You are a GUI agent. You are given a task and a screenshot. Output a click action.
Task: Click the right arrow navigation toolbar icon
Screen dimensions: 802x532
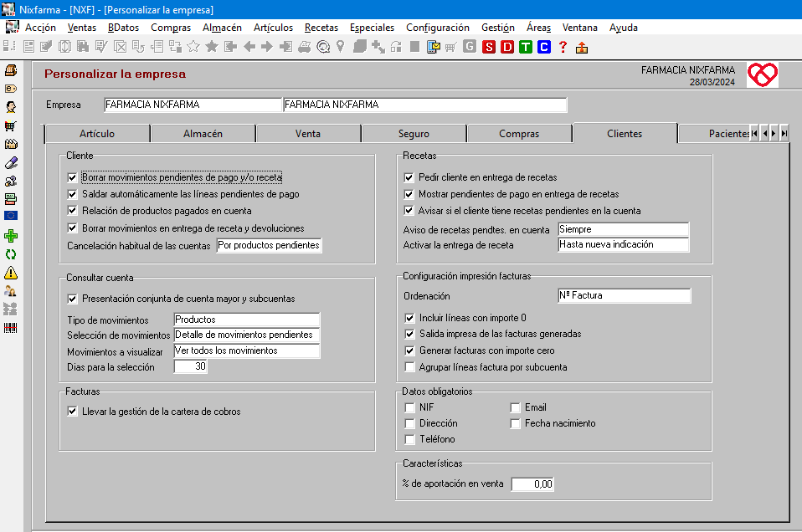[x=267, y=47]
